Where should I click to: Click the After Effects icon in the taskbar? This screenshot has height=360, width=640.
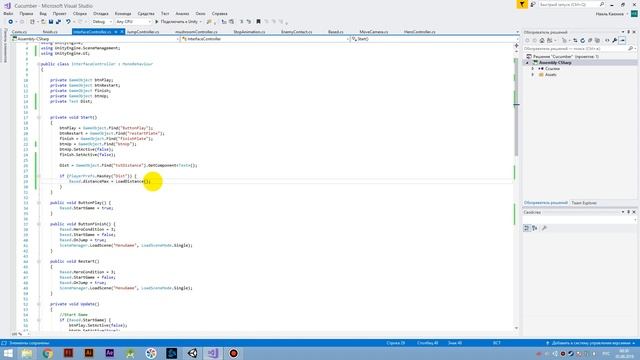point(109,353)
